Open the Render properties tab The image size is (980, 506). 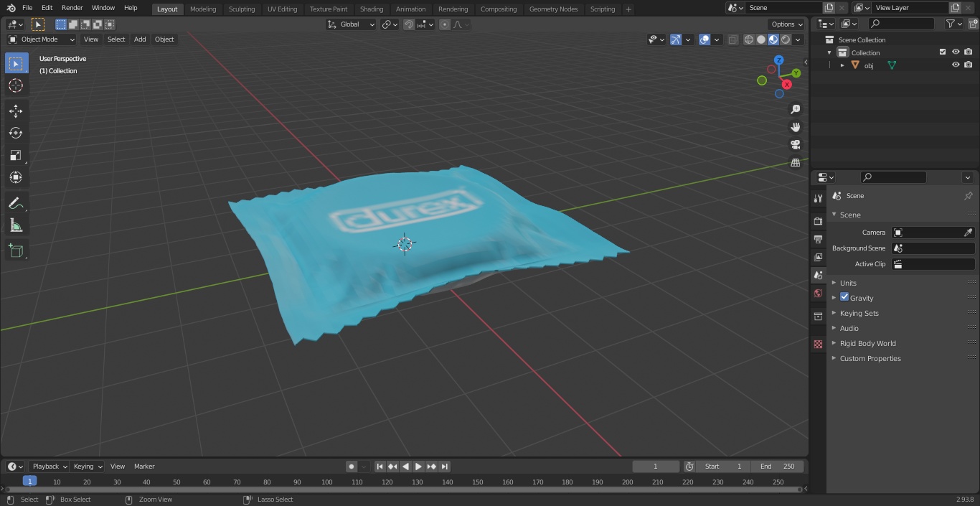click(818, 221)
